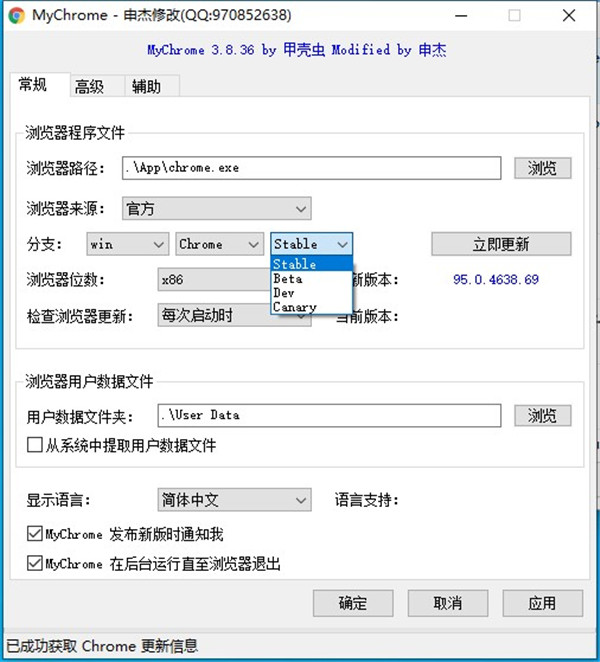Choose Canary in the channel list
Viewport: 600px width, 662px height.
click(294, 307)
